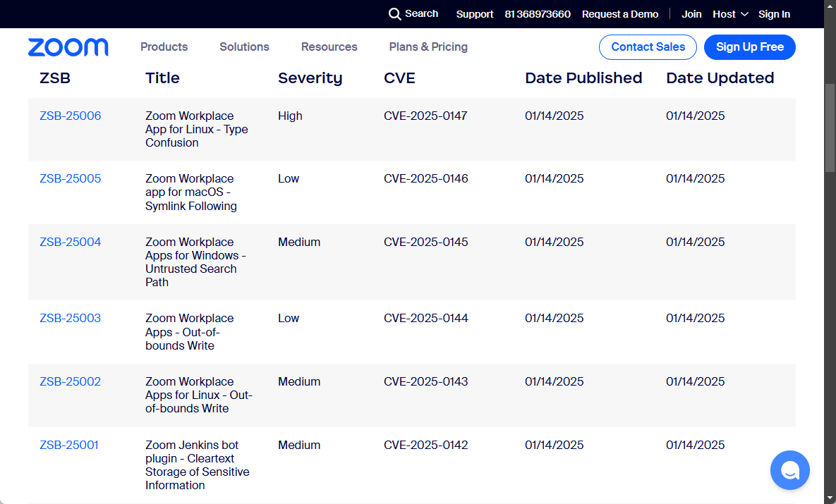Open the Solutions menu
Viewport: 836px width, 504px height.
[244, 47]
